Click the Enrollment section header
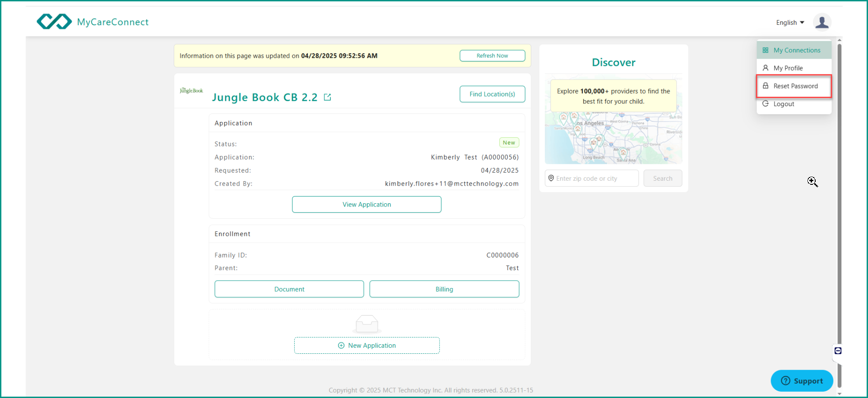This screenshot has height=398, width=868. [232, 234]
